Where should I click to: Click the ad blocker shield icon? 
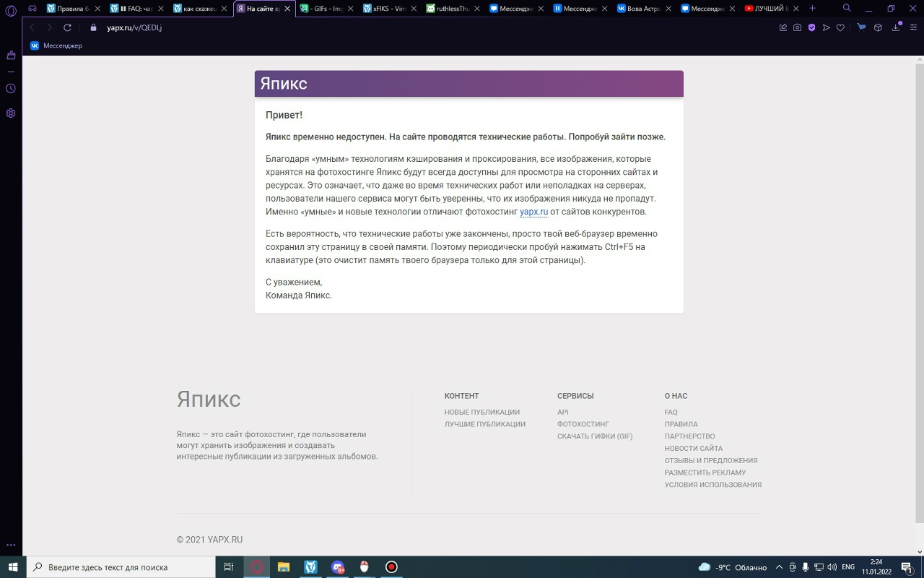811,27
